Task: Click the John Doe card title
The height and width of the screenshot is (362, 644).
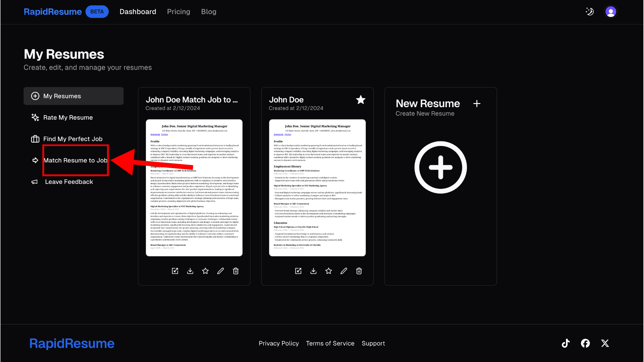Action: [286, 100]
